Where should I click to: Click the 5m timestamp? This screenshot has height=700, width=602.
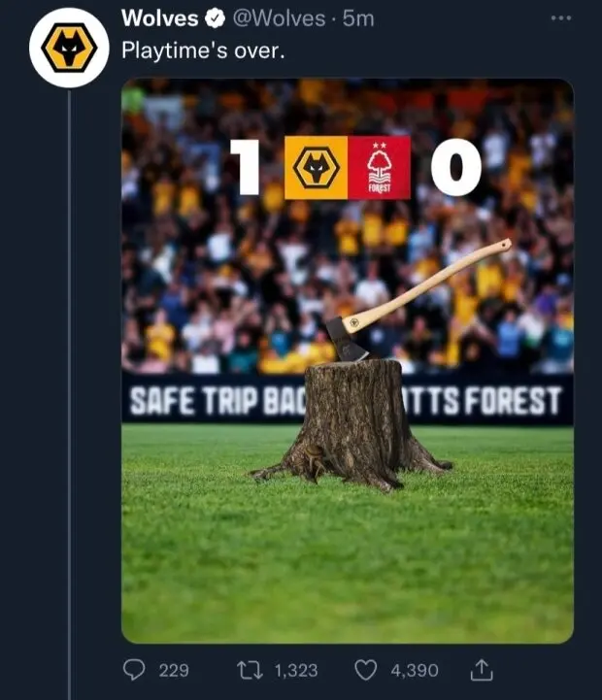coord(358,19)
